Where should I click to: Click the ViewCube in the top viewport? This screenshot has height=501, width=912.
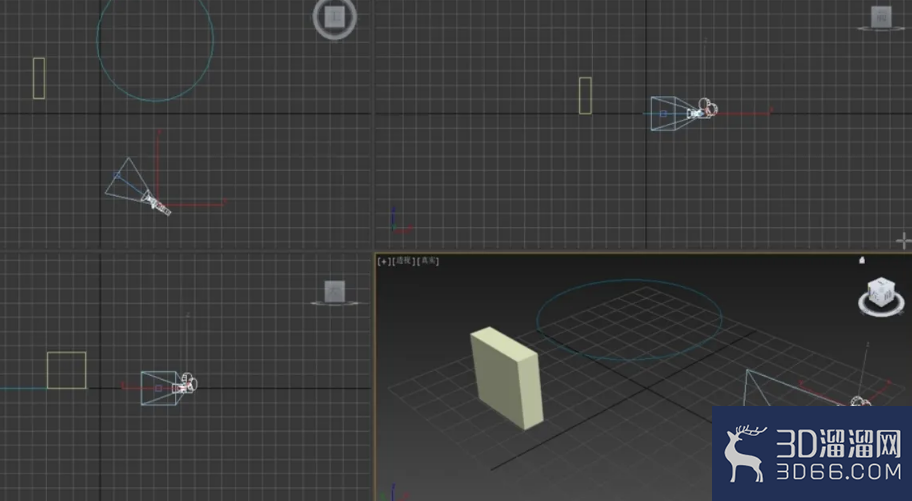pos(334,18)
